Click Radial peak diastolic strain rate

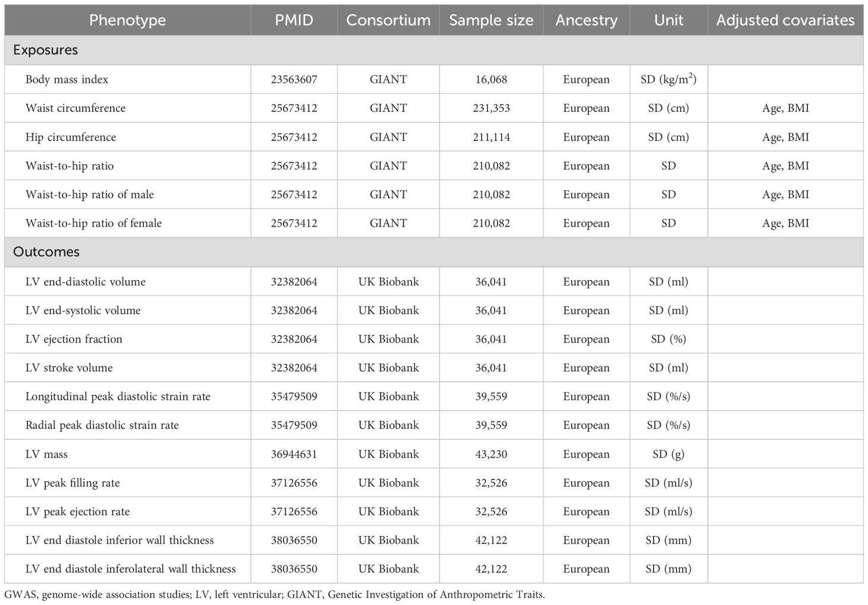[x=102, y=425]
